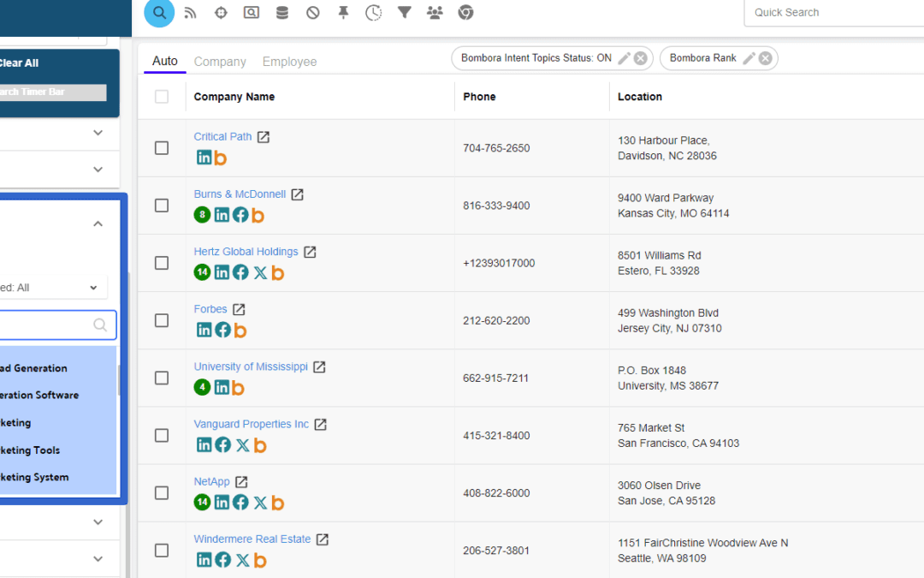Open X icon for Hertz Global Holdings
924x578 pixels.
(260, 272)
